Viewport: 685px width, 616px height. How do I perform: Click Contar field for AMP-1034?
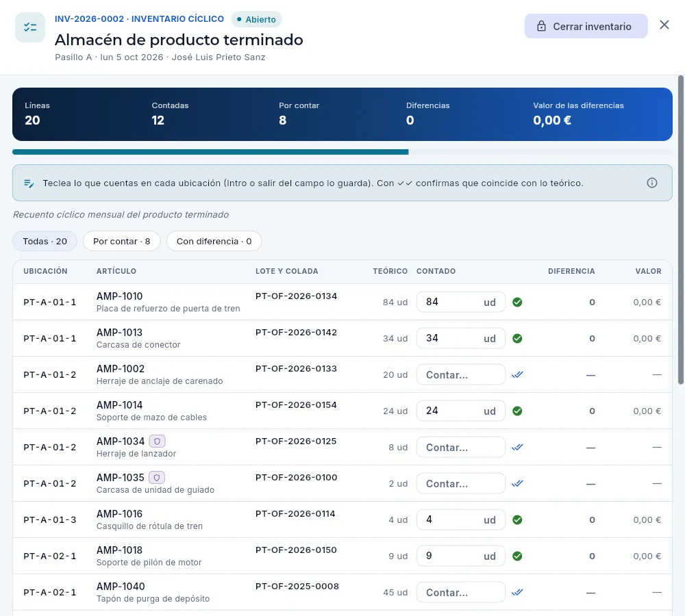tap(461, 447)
